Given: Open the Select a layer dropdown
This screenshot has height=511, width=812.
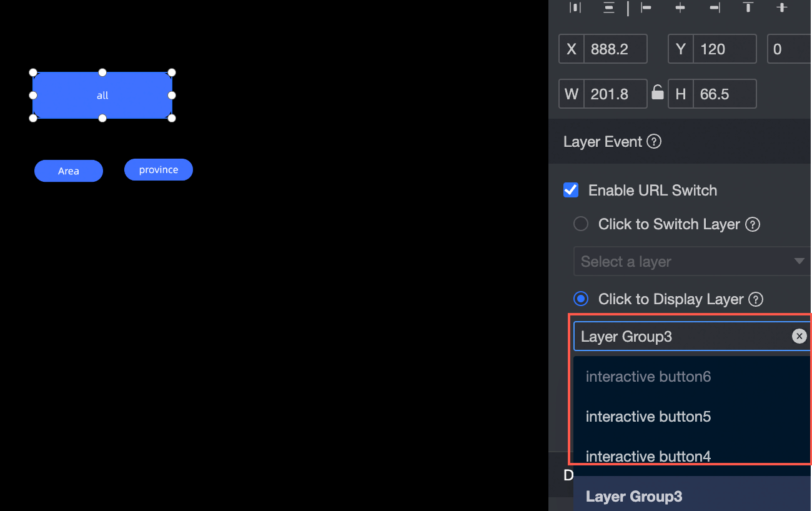Looking at the screenshot, I should [x=692, y=262].
